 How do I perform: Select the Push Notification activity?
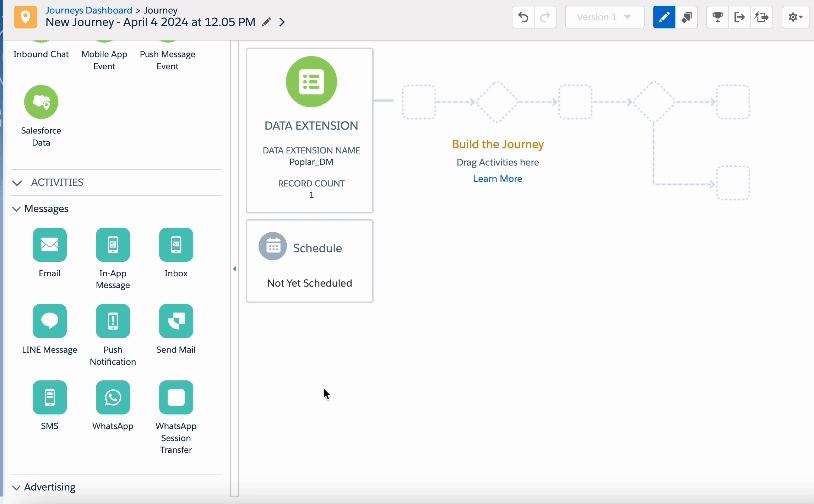(113, 321)
